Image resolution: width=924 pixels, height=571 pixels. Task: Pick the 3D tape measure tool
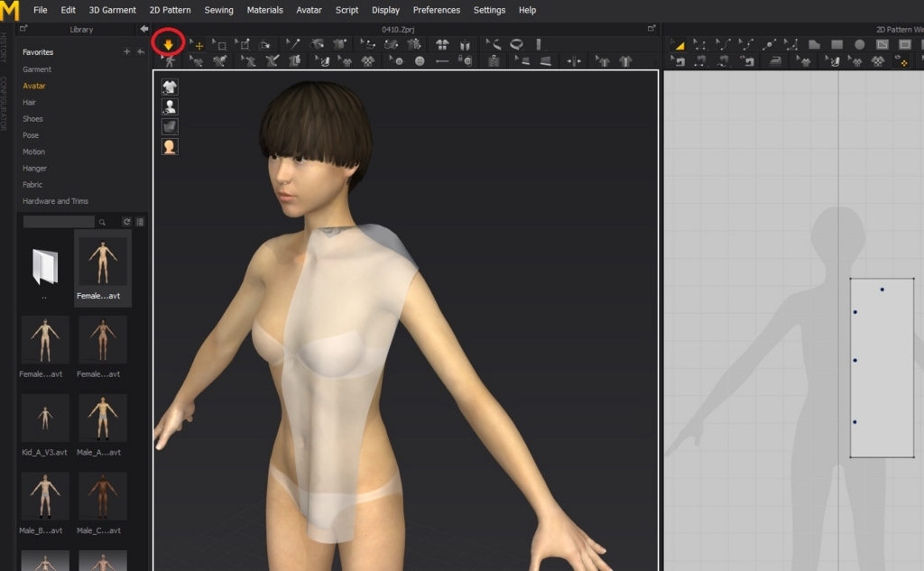point(493,44)
